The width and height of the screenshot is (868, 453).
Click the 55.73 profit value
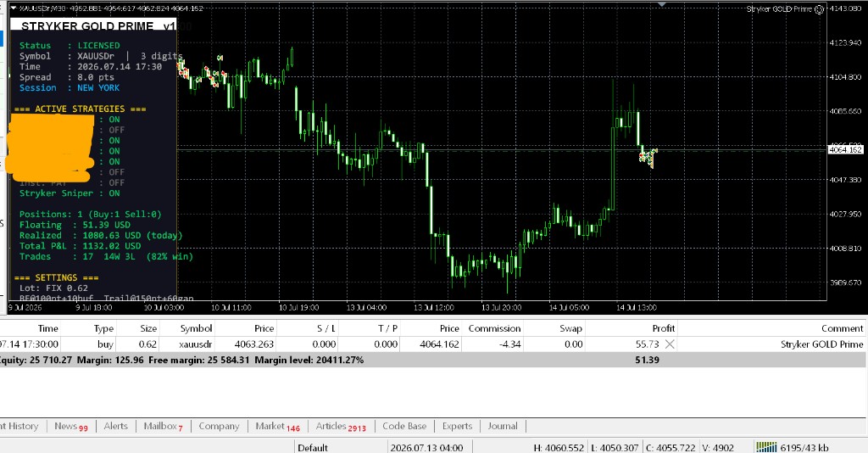647,344
